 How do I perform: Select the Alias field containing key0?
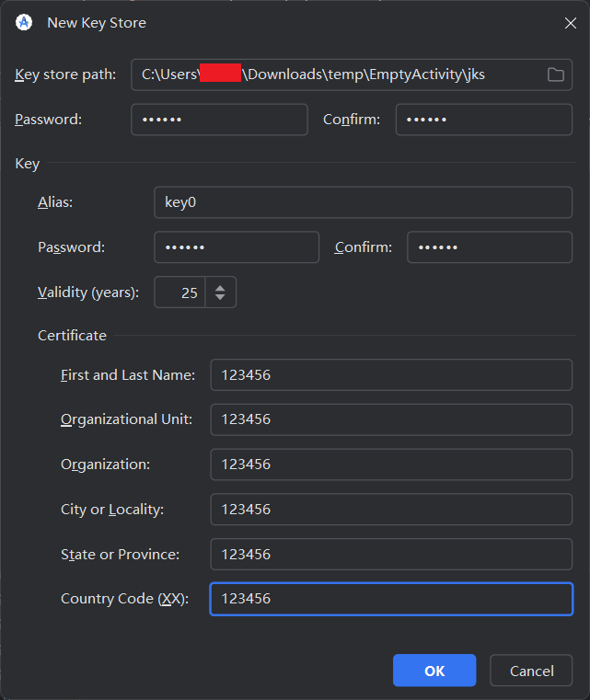pos(363,202)
